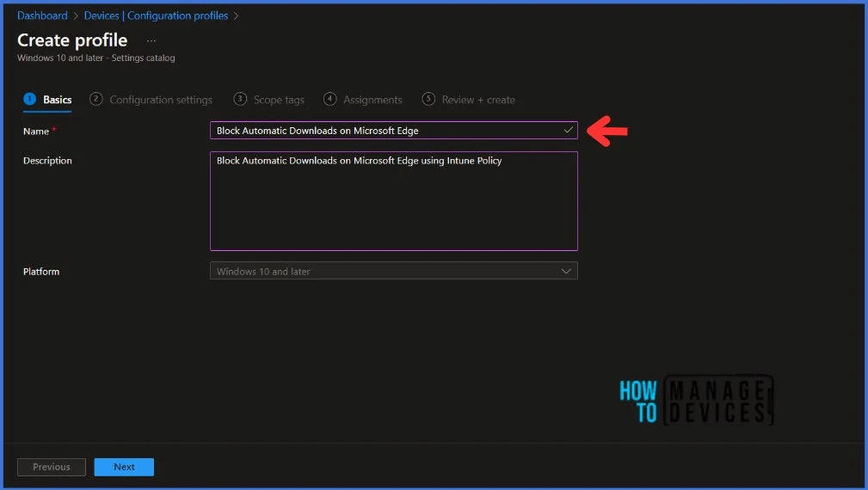Click the Name field label
Viewport: 868px width, 490px height.
coord(36,132)
